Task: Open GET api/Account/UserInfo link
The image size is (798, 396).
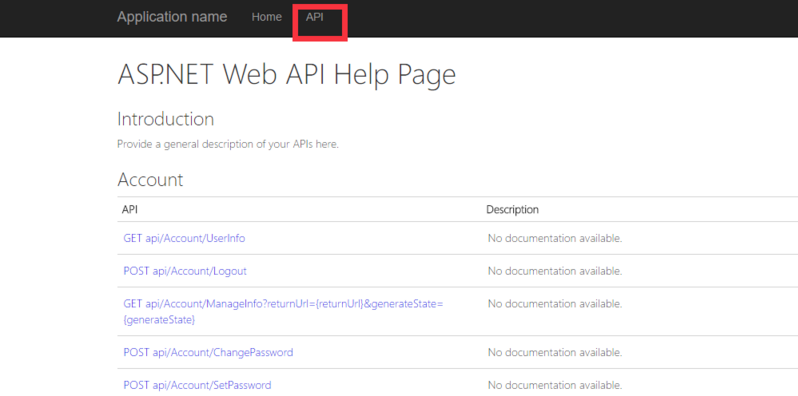Action: (x=184, y=238)
